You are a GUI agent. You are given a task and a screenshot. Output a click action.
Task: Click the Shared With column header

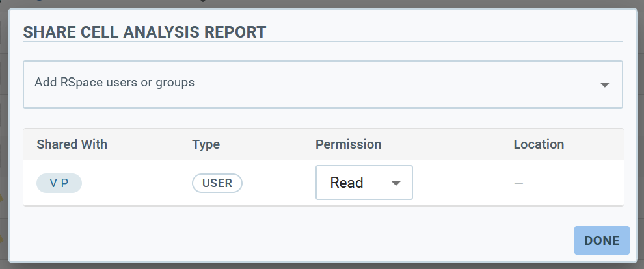point(72,144)
